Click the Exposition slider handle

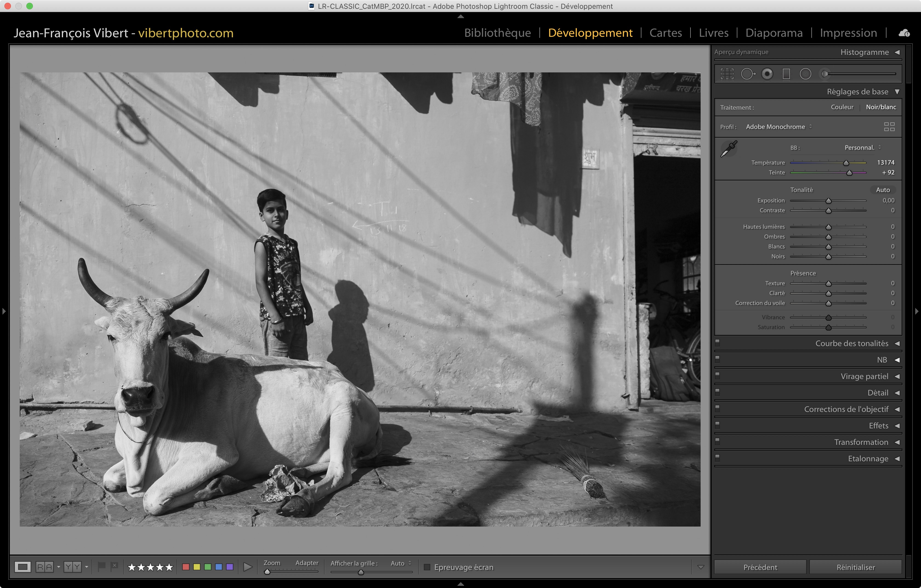(828, 201)
